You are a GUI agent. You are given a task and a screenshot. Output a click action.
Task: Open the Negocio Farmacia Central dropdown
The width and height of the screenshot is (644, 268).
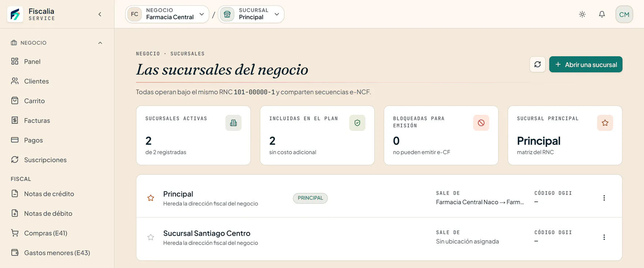[x=167, y=14]
